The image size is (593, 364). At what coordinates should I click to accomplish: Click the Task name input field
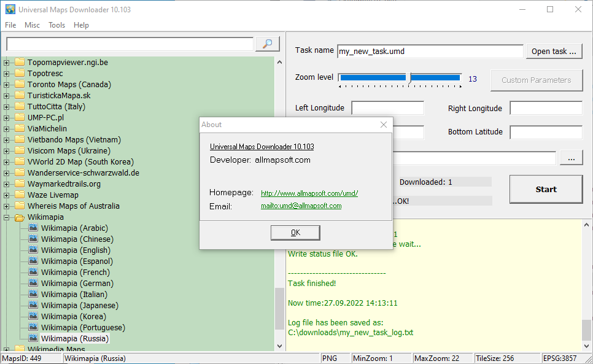click(430, 51)
